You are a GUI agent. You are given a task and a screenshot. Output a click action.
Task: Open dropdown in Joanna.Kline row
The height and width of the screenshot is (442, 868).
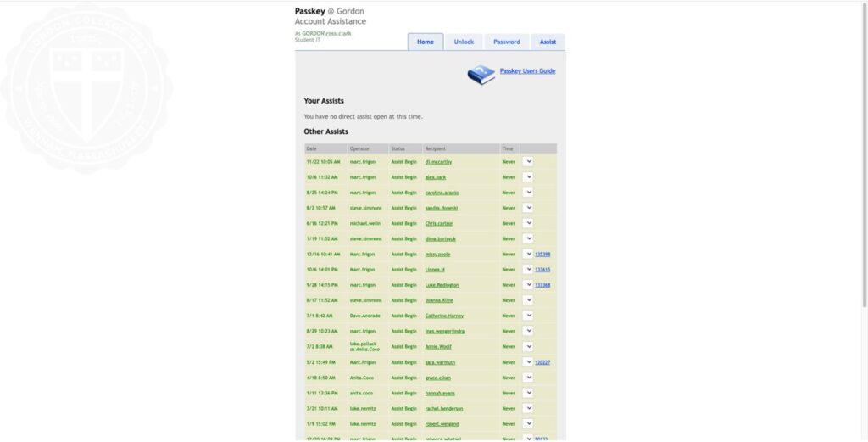point(528,300)
